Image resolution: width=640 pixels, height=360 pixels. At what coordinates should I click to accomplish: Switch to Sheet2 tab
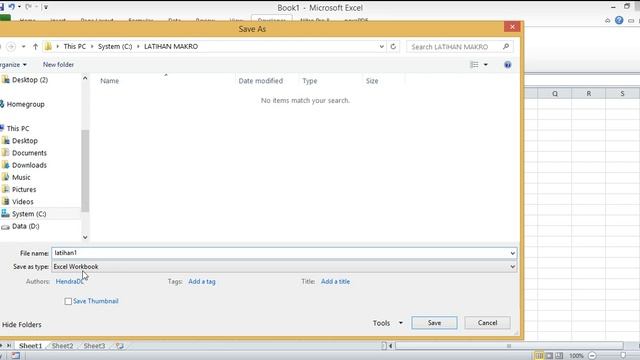(62, 346)
